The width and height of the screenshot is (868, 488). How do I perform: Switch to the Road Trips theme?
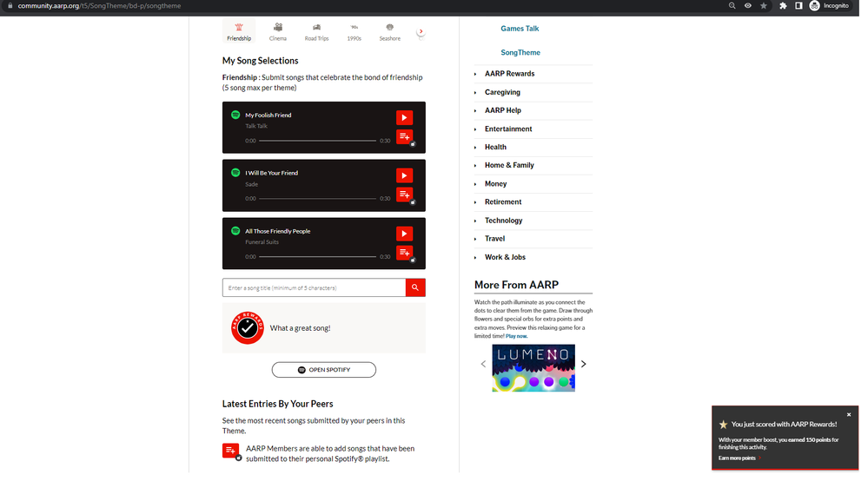click(316, 32)
